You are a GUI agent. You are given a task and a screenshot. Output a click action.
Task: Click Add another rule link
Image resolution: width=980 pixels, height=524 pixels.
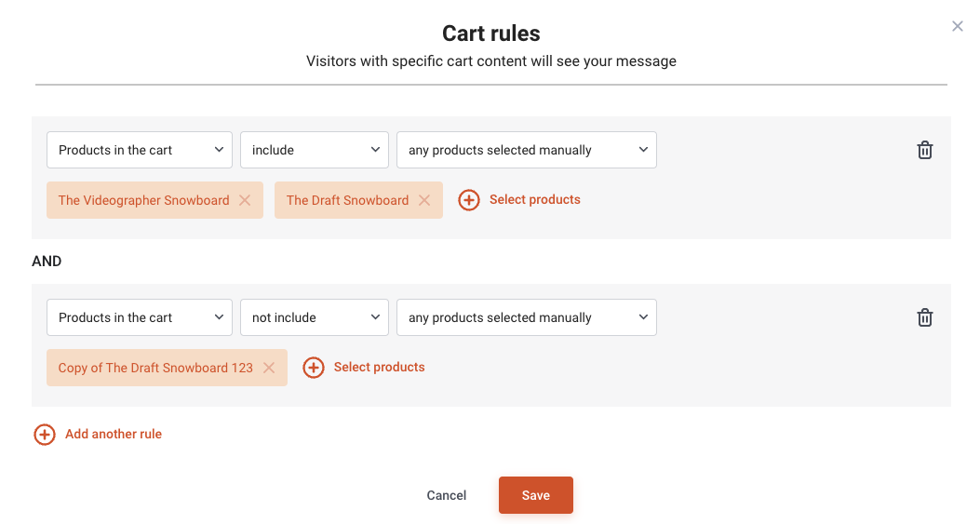(114, 434)
